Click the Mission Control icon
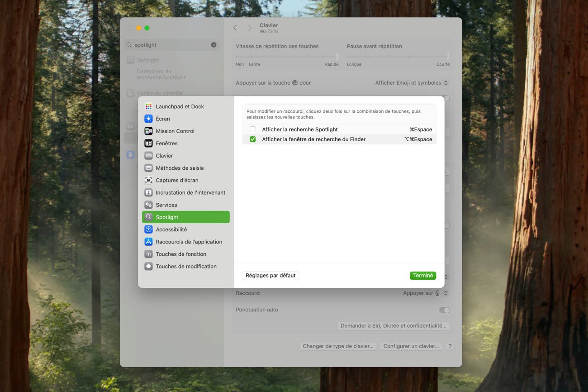Screen dimensions: 588x392 tap(148, 131)
